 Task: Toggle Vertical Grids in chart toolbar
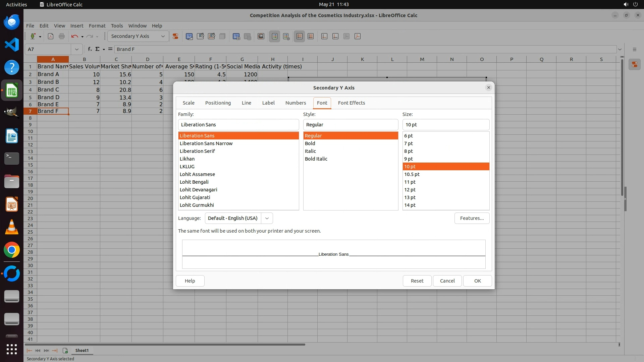pos(311,36)
